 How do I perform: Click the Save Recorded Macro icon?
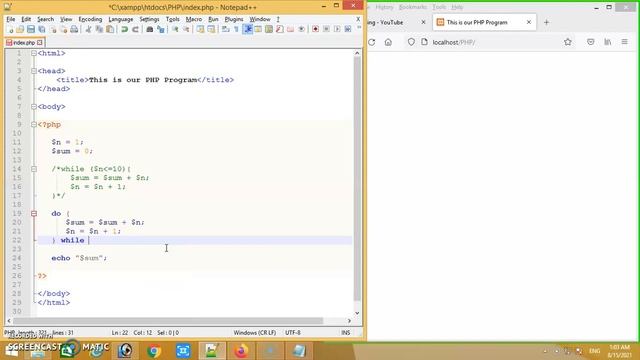348,29
